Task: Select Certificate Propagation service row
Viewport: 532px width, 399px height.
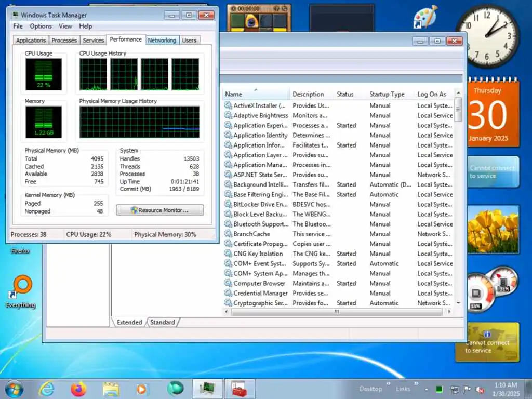Action: click(x=339, y=244)
